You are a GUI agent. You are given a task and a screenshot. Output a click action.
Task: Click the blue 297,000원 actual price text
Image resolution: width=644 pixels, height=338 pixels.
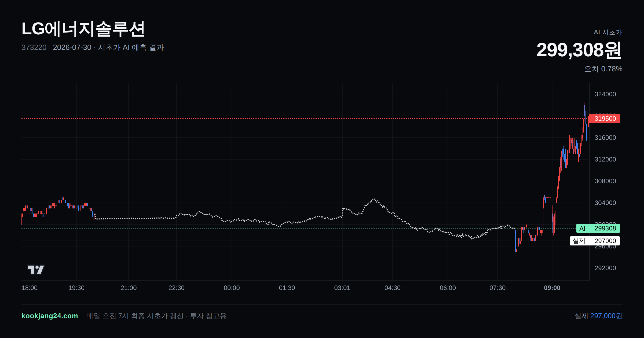coord(606,316)
